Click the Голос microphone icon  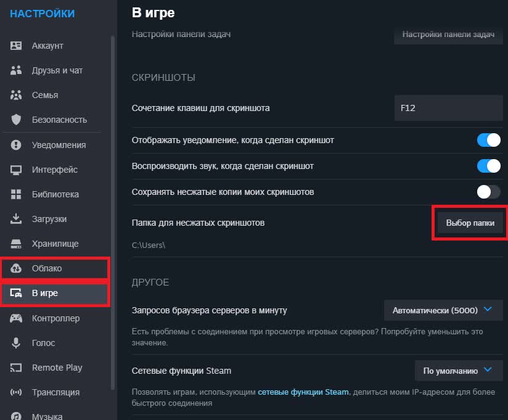(16, 343)
